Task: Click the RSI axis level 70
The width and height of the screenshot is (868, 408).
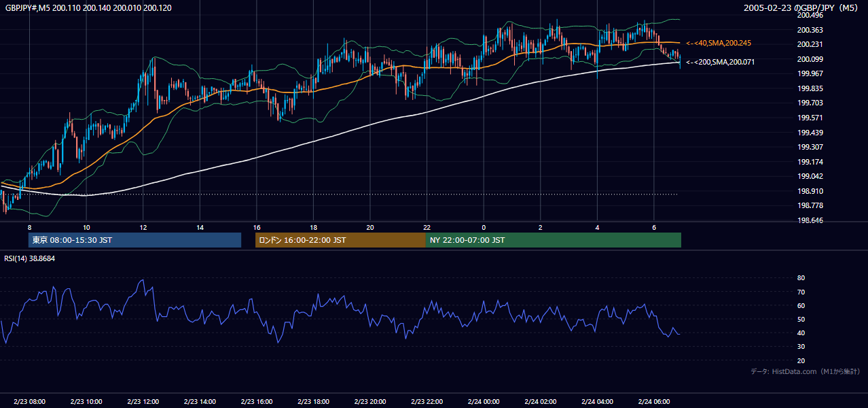Action: (x=801, y=292)
